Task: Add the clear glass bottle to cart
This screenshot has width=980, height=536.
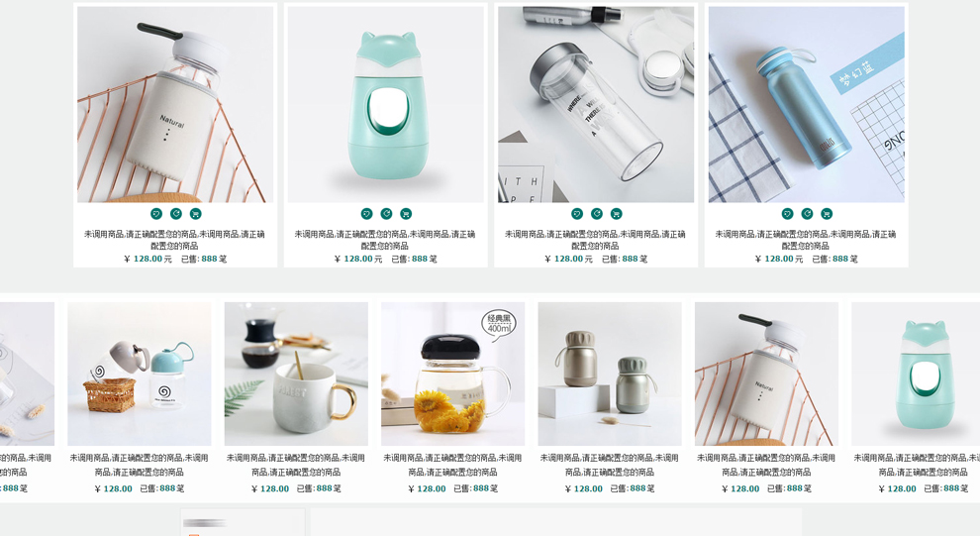Action: [617, 214]
